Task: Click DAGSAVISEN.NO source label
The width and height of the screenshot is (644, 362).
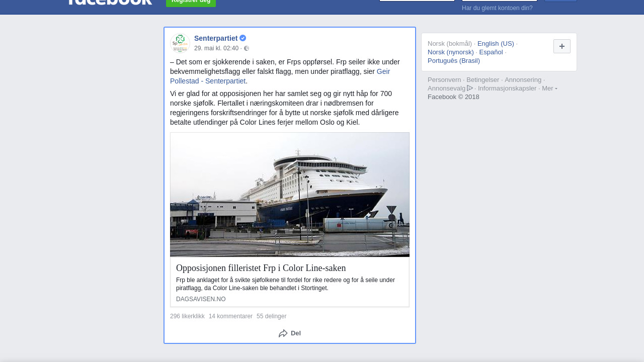Action: (201, 299)
